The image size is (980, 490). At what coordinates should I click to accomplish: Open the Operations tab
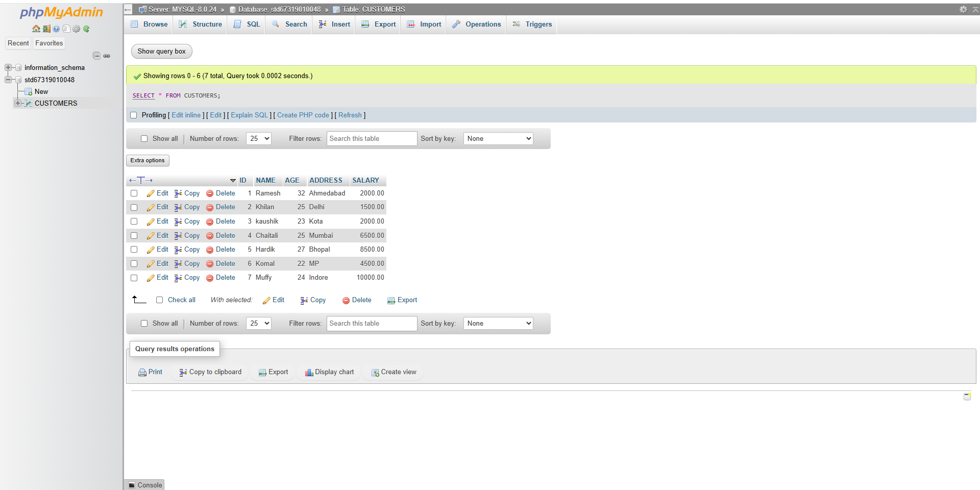pos(477,24)
